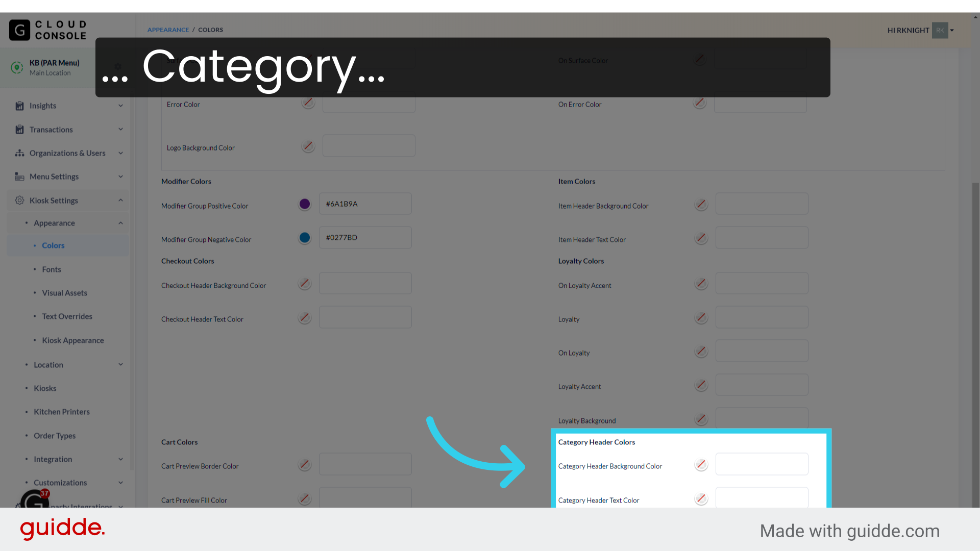The height and width of the screenshot is (551, 980).
Task: Open Kitchen Printers settings
Action: [62, 412]
